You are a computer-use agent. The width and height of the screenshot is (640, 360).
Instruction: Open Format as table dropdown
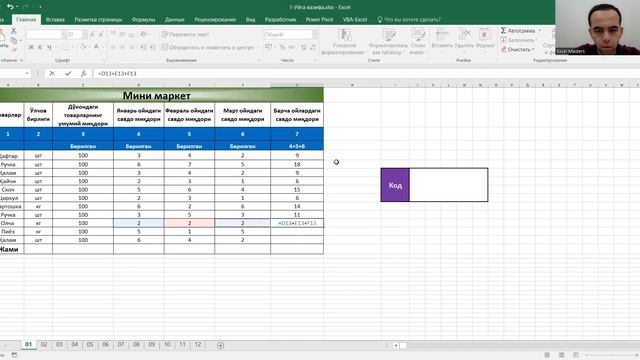coord(388,42)
